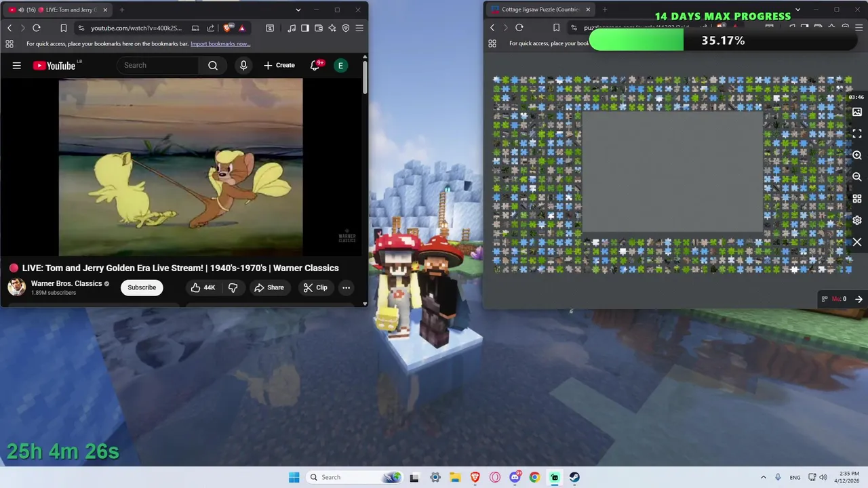Open tab search dropdown in puzzle window
Viewport: 868px width, 488px height.
coord(797,9)
